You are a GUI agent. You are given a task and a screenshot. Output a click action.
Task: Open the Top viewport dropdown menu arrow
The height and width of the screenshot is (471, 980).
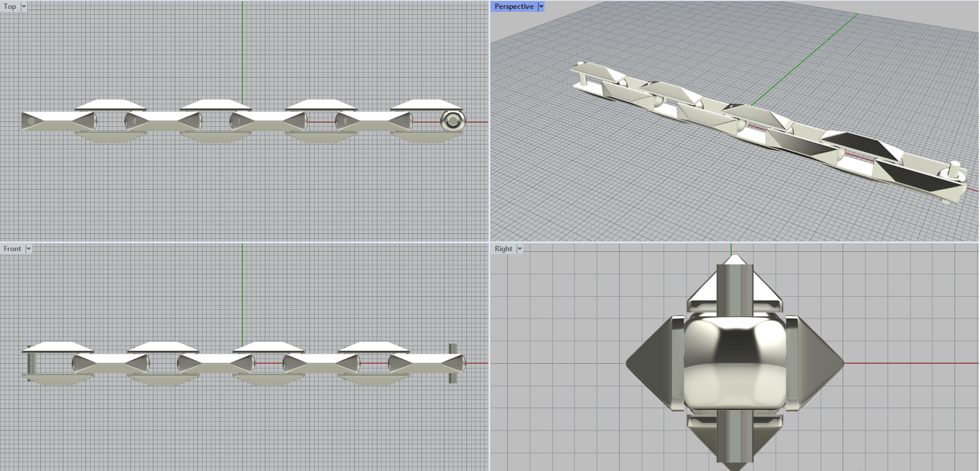(x=24, y=7)
